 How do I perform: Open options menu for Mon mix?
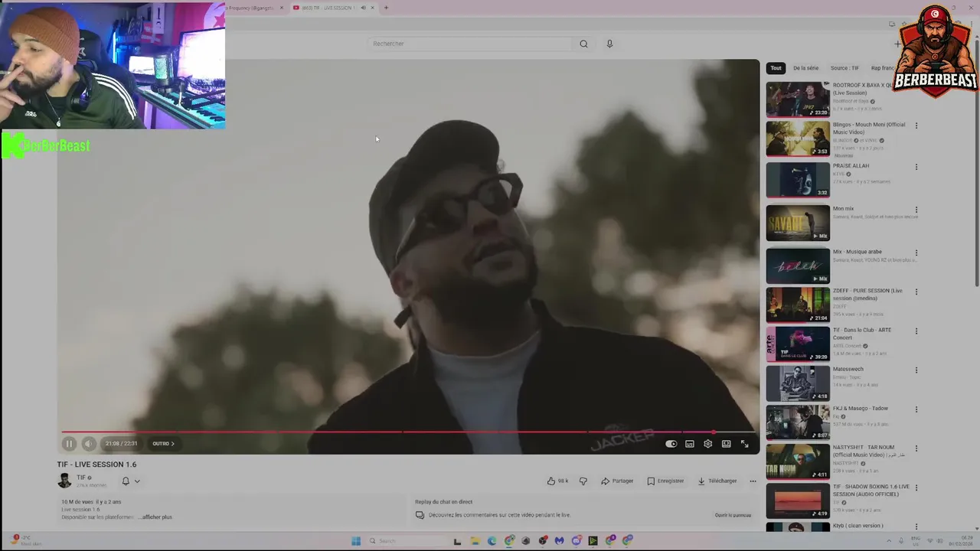click(x=916, y=210)
